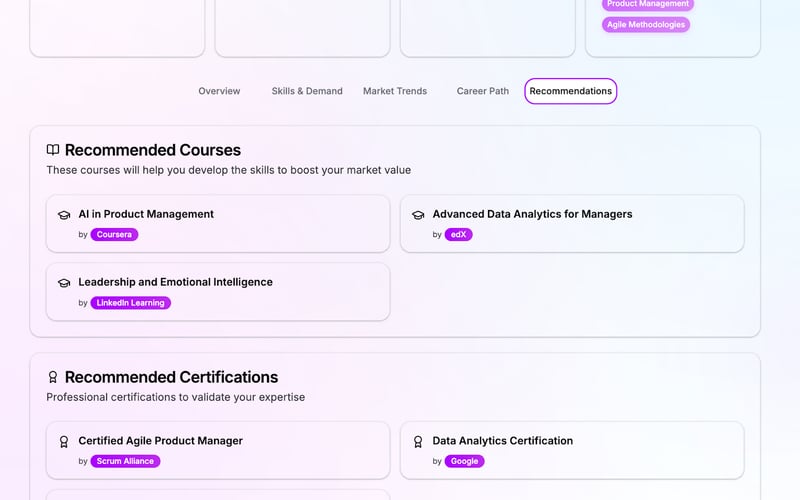Click award icon for Data Analytics Certification

click(x=418, y=441)
